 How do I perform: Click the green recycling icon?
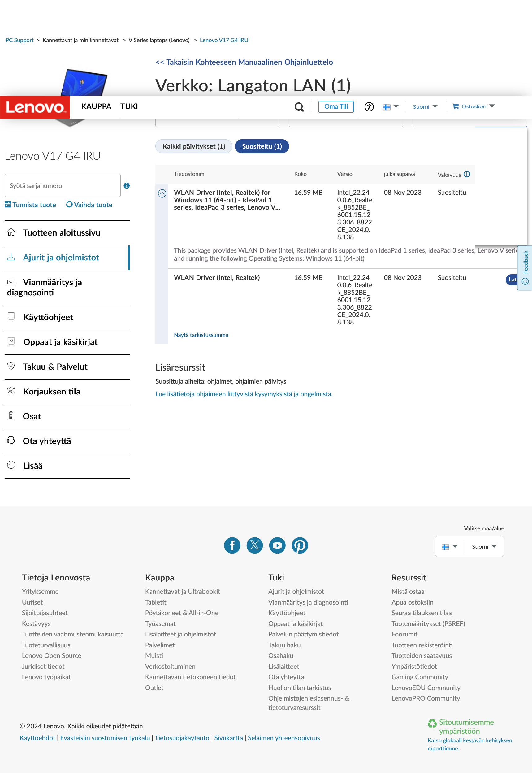432,723
